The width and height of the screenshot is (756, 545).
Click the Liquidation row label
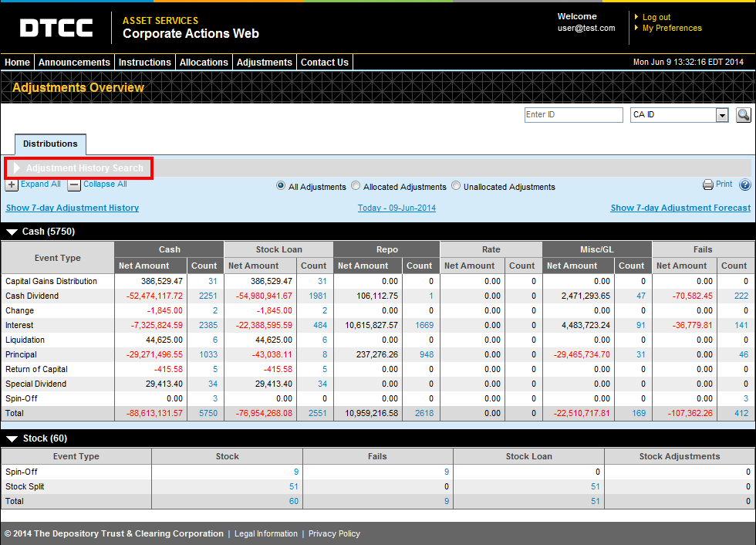click(25, 340)
